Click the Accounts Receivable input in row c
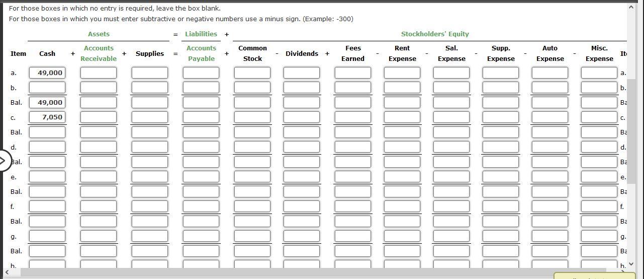The width and height of the screenshot is (644, 279). (x=99, y=117)
